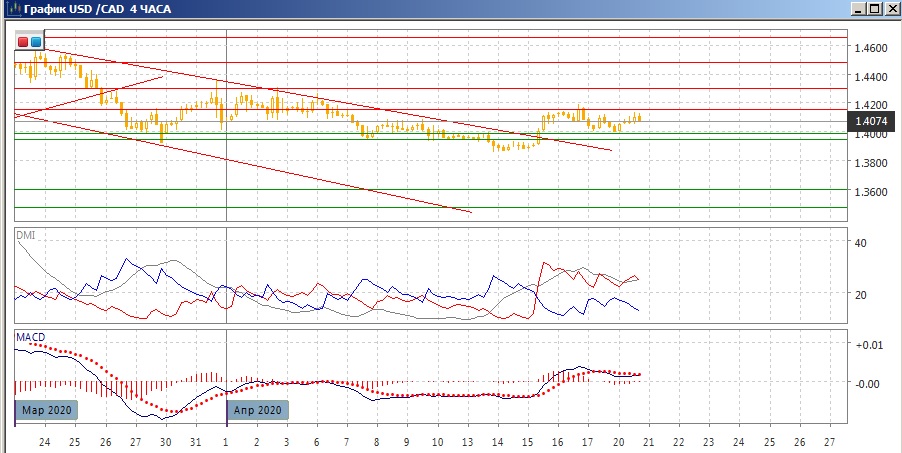Click date label 24 after Мар 2020
The width and height of the screenshot is (902, 453).
coord(44,442)
